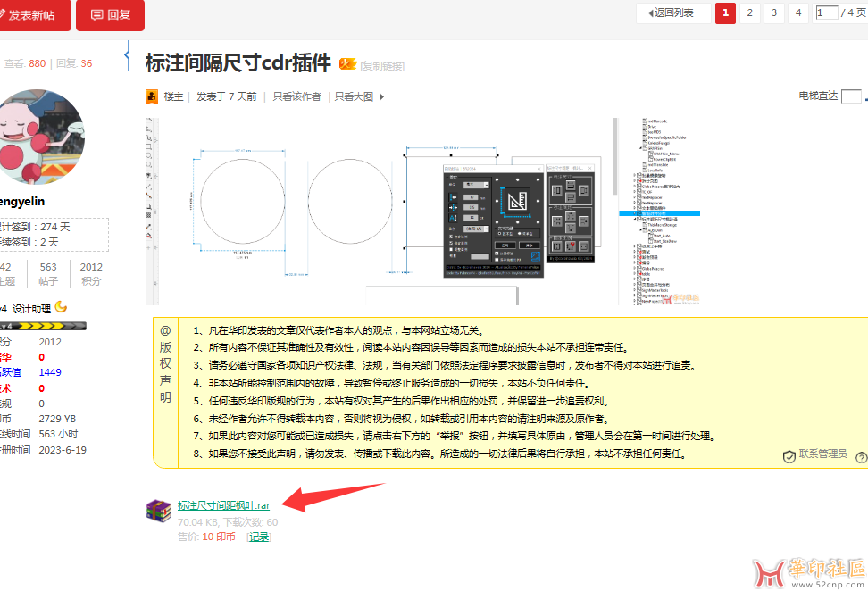Click 返回列表 to return to list
This screenshot has width=868, height=591.
(673, 12)
